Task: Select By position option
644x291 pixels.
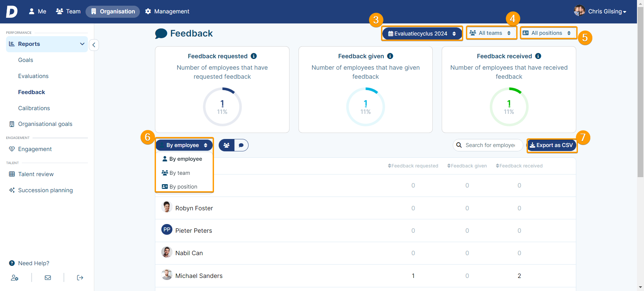Action: coord(184,187)
